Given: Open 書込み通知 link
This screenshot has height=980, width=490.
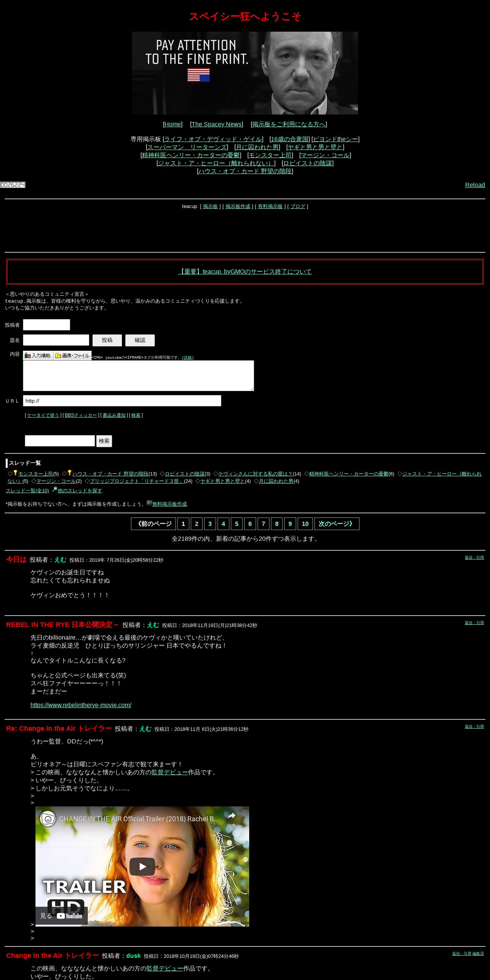Looking at the screenshot, I should tap(114, 415).
